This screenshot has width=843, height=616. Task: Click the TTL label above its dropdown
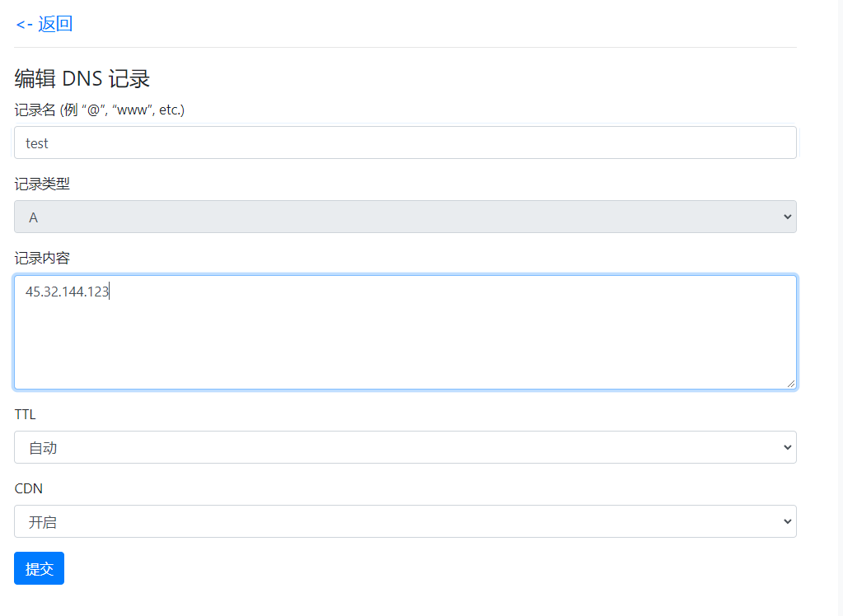pyautogui.click(x=26, y=414)
